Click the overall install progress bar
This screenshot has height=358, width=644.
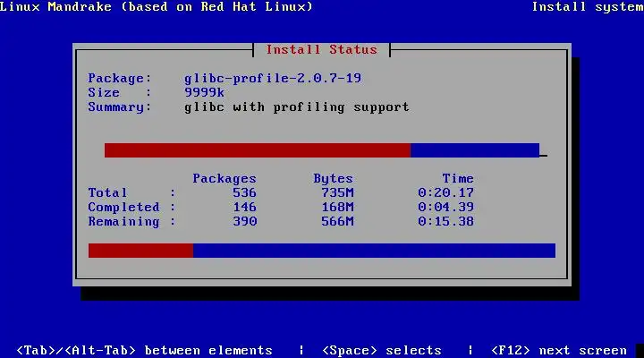tap(322, 251)
